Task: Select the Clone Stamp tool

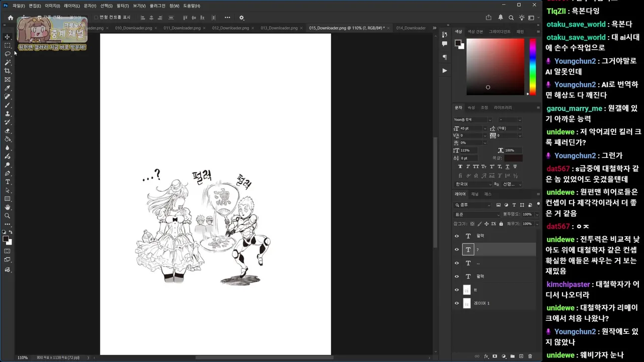Action: pyautogui.click(x=7, y=114)
